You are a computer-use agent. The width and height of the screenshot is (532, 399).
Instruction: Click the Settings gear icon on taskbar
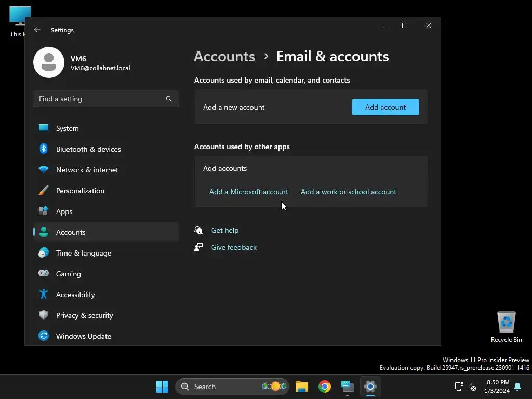[370, 387]
